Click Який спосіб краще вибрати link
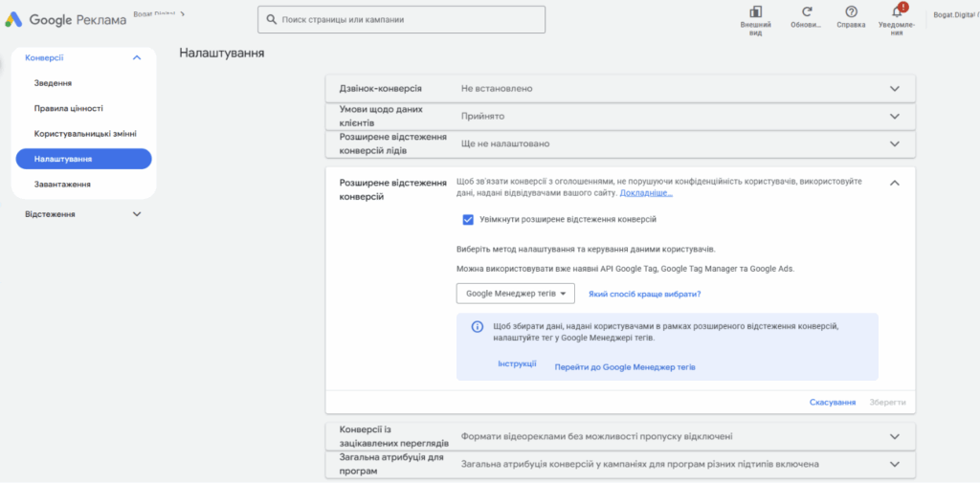The width and height of the screenshot is (980, 483). coord(644,294)
